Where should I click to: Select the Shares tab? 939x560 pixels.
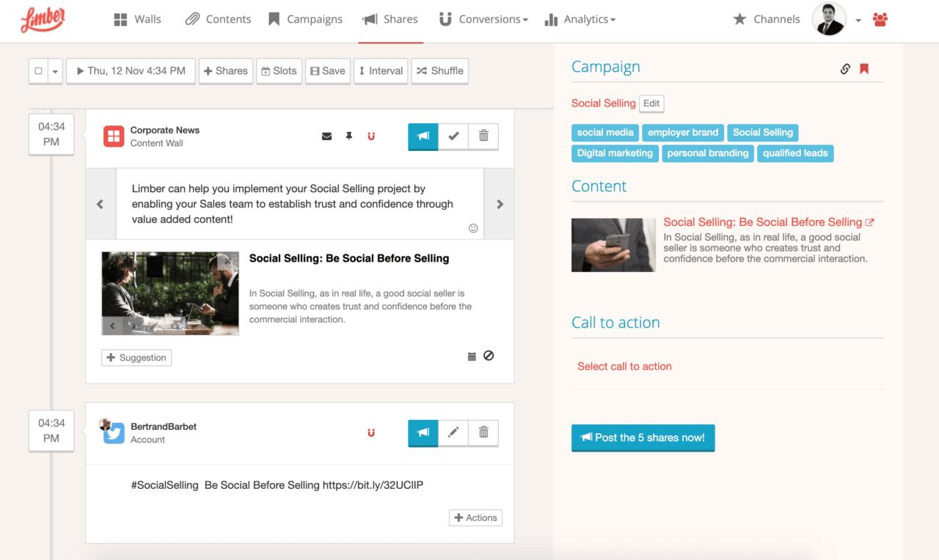391,19
